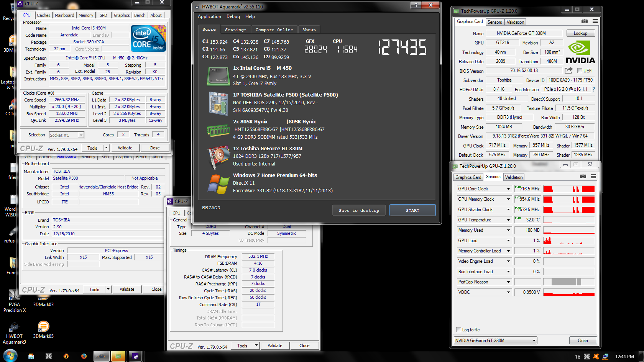The width and height of the screenshot is (644, 362).
Task: Open EVGA Precision X desktop shortcut
Action: [x=14, y=301]
